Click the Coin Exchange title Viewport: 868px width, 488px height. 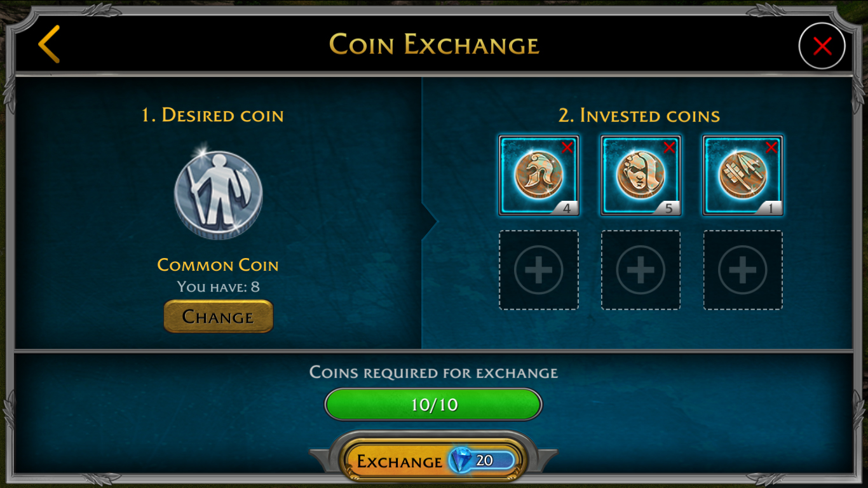tap(434, 44)
